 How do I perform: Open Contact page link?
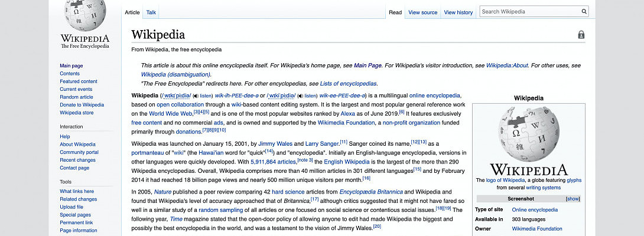tap(74, 168)
